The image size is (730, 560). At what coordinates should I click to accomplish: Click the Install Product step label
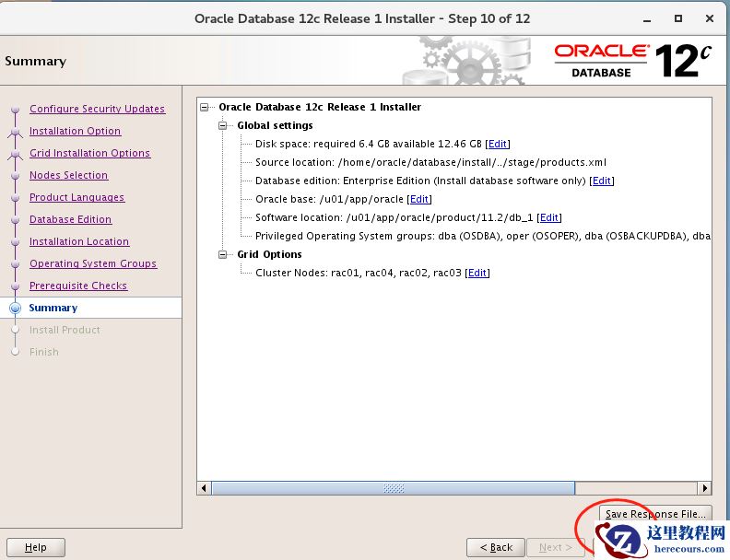click(x=65, y=330)
